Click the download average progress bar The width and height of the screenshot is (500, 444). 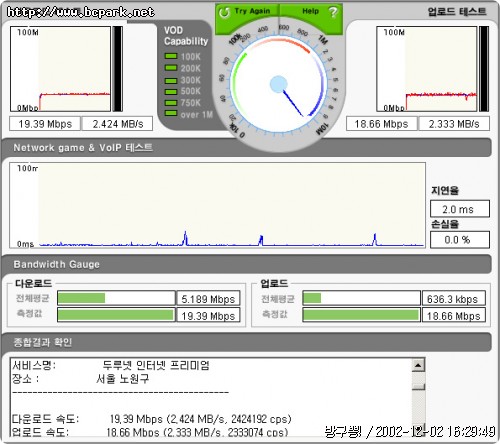pos(116,298)
